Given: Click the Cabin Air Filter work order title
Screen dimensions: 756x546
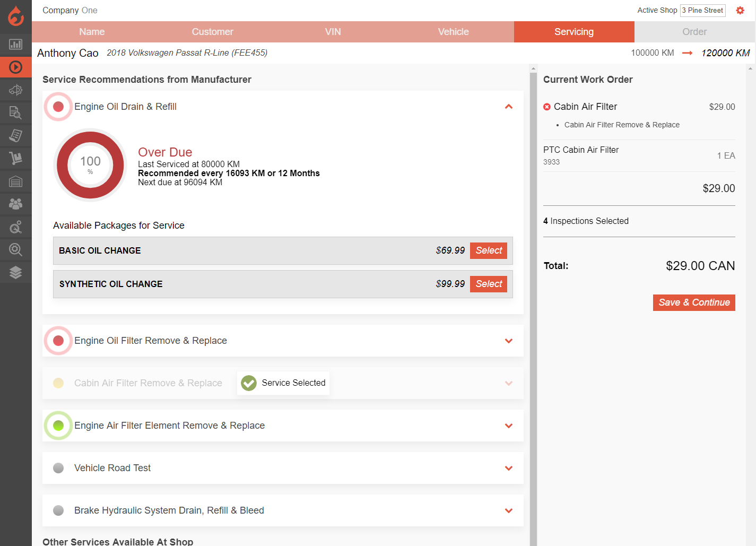Looking at the screenshot, I should (x=586, y=107).
